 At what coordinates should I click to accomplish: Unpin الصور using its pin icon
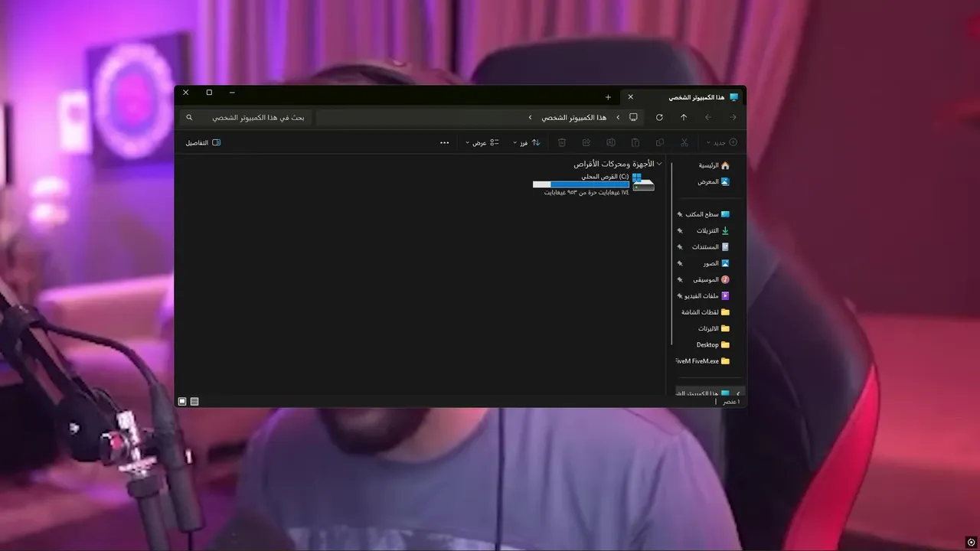(x=679, y=263)
